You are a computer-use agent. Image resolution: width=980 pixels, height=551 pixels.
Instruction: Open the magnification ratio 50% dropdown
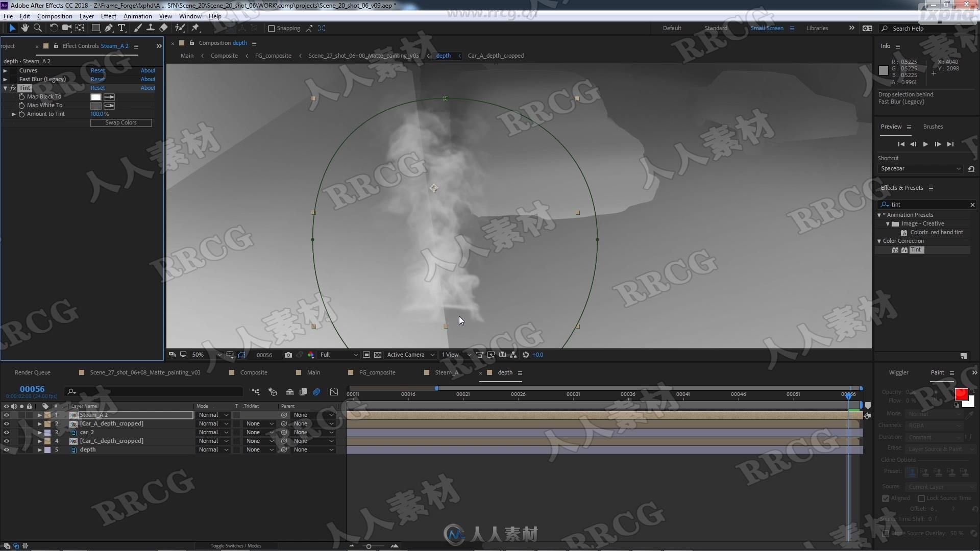click(207, 355)
